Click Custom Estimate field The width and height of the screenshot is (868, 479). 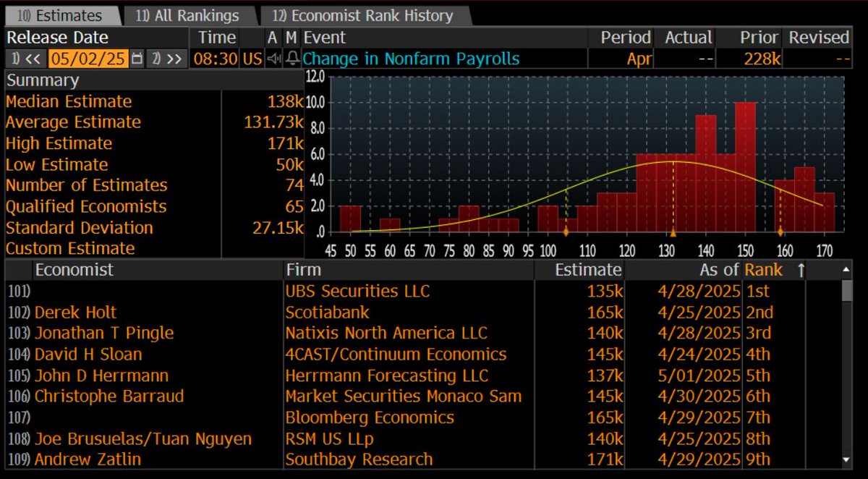155,248
